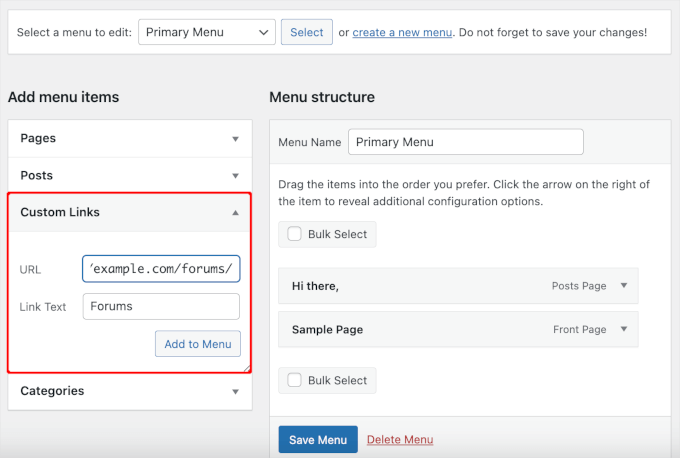Click the Select button
Viewport: 680px width, 458px height.
(x=307, y=32)
